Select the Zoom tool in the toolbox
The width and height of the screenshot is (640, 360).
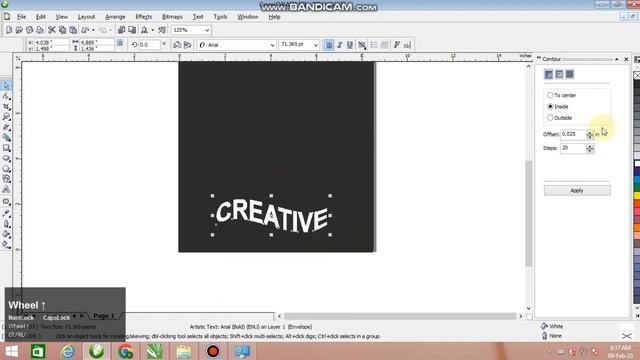6,117
